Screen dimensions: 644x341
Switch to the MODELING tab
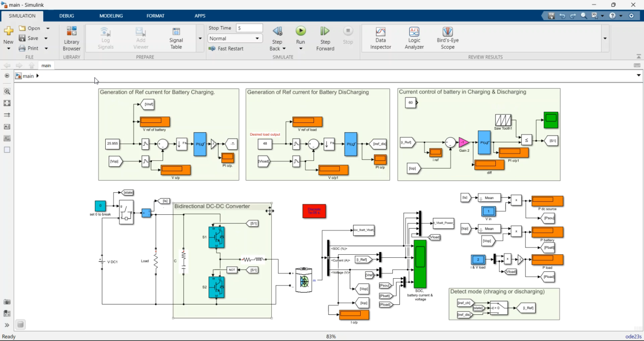111,16
